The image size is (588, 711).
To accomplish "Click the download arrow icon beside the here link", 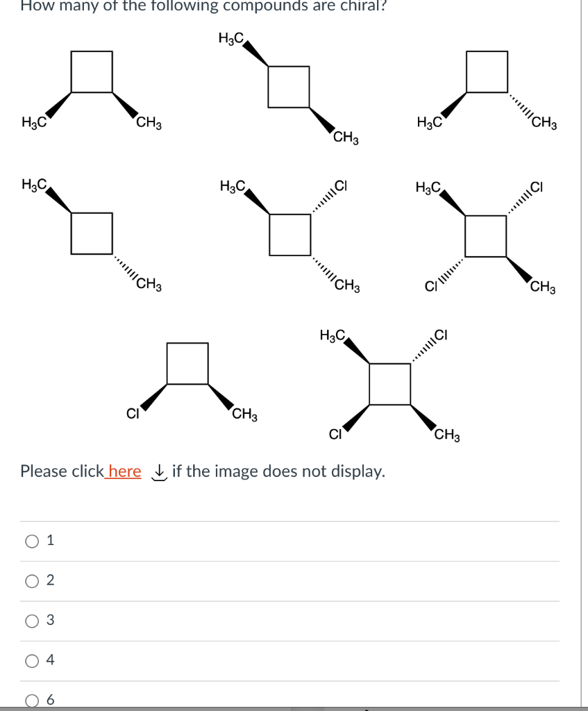I will (x=159, y=471).
